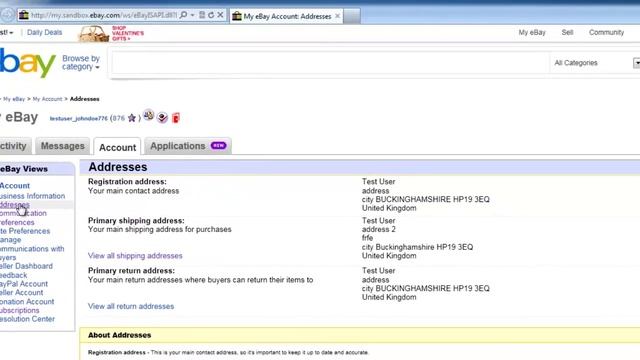Click the Shop Valentine's Gifts banner image
Image resolution: width=640 pixels, height=360 pixels.
(93, 33)
